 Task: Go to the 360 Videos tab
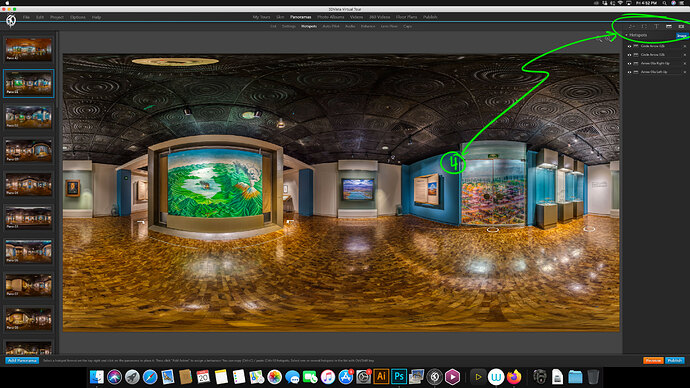point(380,17)
